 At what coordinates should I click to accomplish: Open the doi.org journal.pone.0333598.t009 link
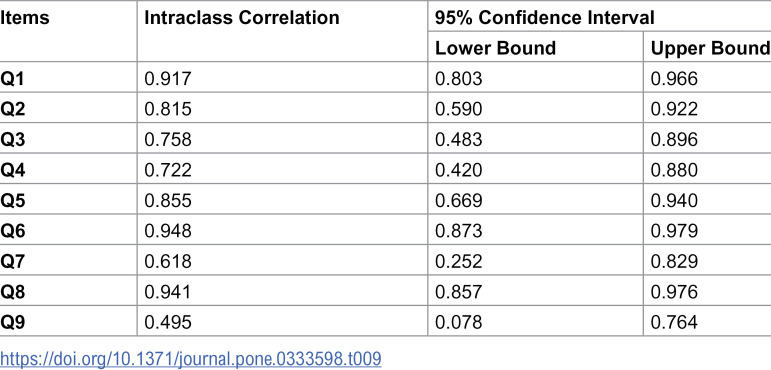191,358
